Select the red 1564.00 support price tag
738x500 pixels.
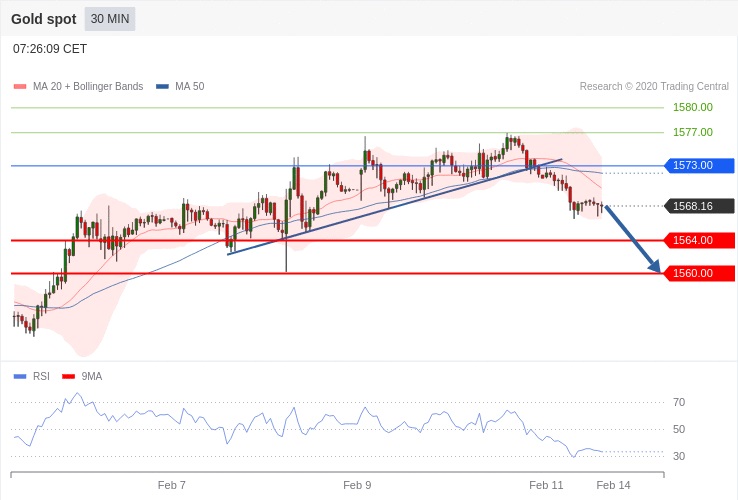coord(699,240)
